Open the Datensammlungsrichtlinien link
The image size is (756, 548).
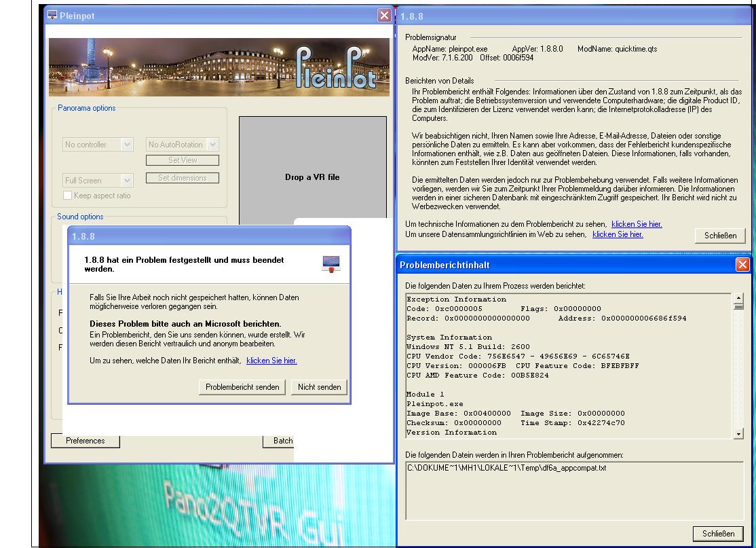click(618, 234)
